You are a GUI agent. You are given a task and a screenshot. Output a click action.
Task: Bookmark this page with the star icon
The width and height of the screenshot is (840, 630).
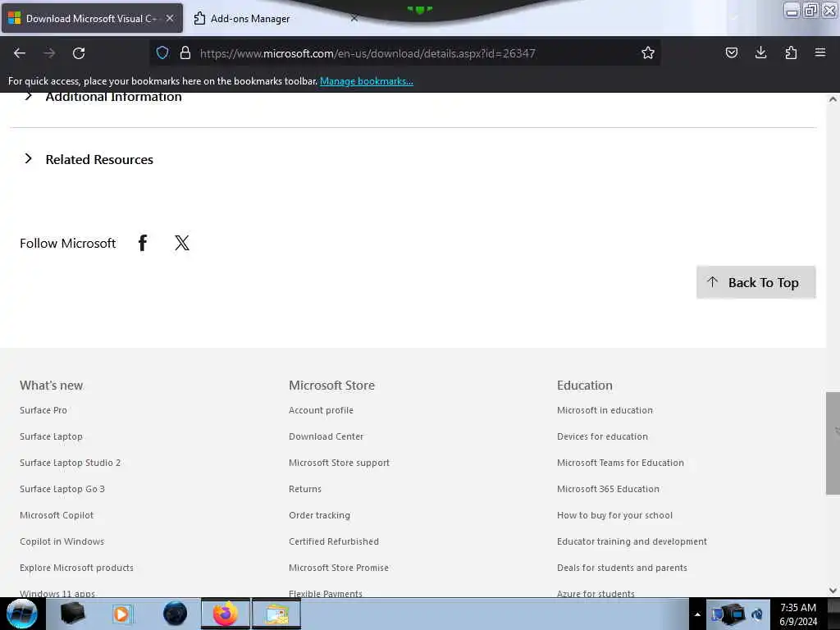[x=648, y=52]
